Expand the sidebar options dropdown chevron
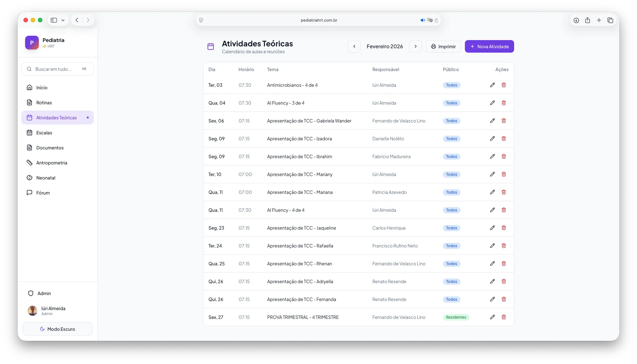 click(63, 20)
